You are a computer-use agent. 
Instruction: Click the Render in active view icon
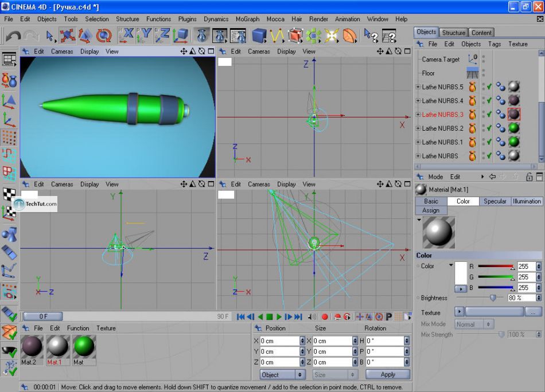(201, 36)
